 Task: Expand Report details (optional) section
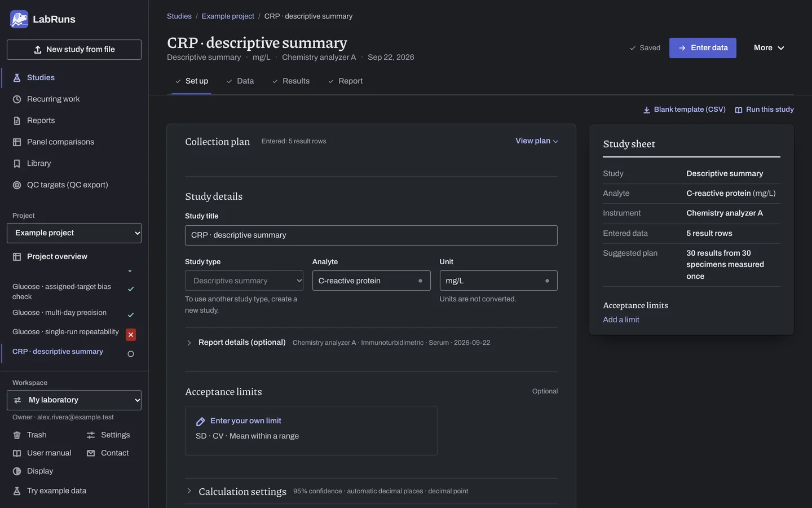[189, 343]
